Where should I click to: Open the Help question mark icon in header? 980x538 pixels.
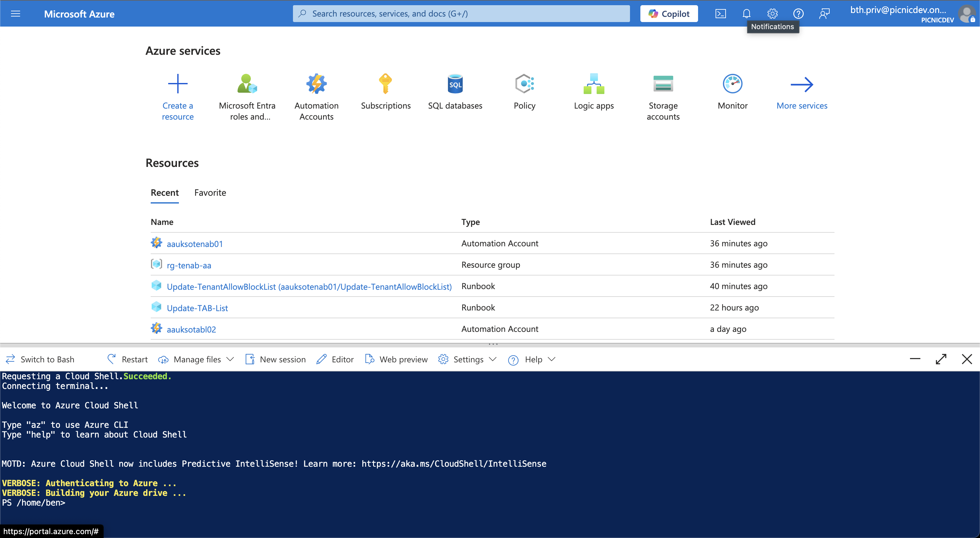[798, 14]
